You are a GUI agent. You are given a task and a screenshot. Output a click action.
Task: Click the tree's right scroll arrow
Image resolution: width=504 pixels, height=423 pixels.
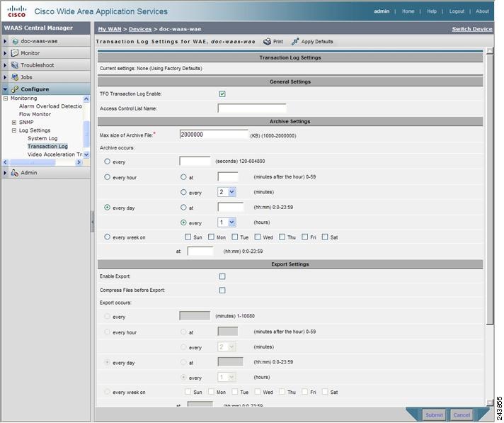click(79, 162)
